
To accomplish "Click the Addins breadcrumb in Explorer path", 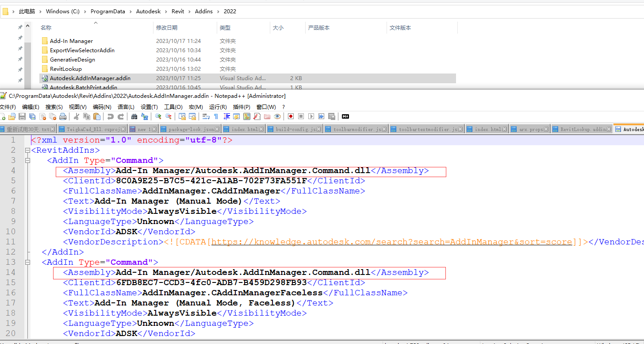I will pos(204,12).
